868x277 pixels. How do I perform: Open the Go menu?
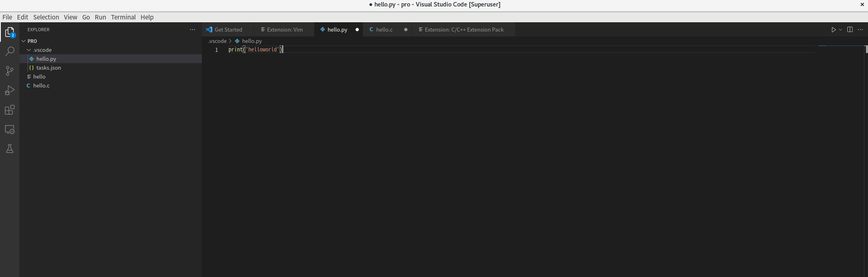click(x=86, y=17)
